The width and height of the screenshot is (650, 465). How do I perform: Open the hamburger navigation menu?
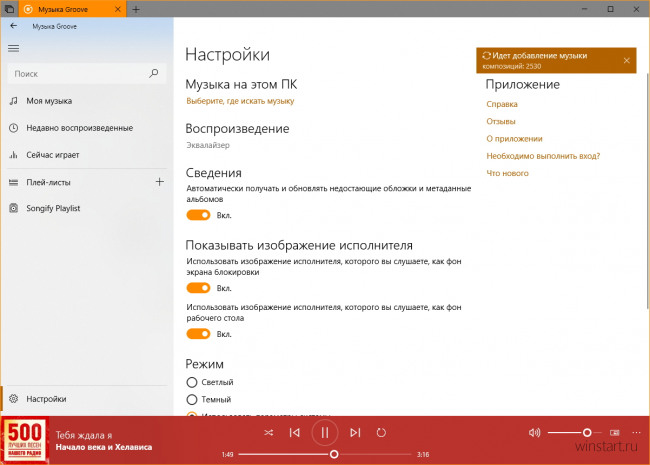tap(14, 48)
